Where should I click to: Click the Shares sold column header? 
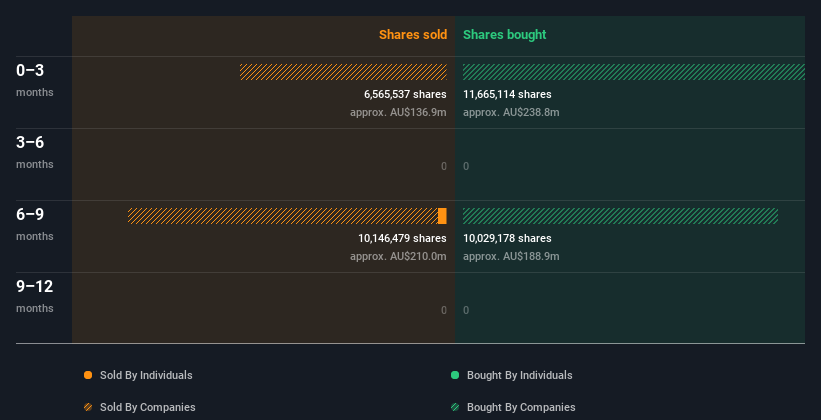click(x=413, y=35)
